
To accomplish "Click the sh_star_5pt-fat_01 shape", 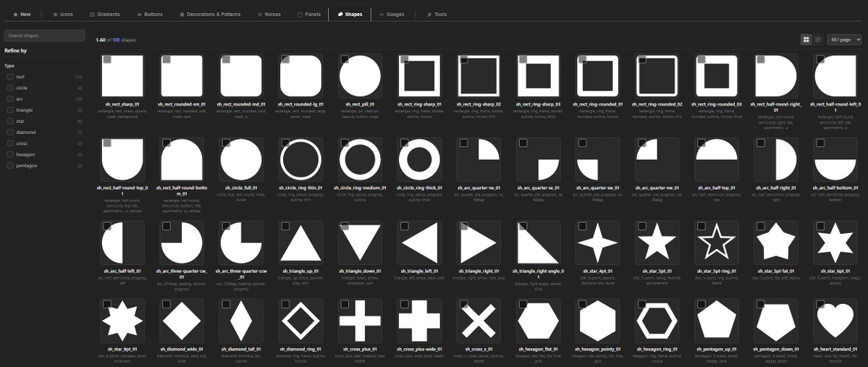I will click(x=775, y=242).
